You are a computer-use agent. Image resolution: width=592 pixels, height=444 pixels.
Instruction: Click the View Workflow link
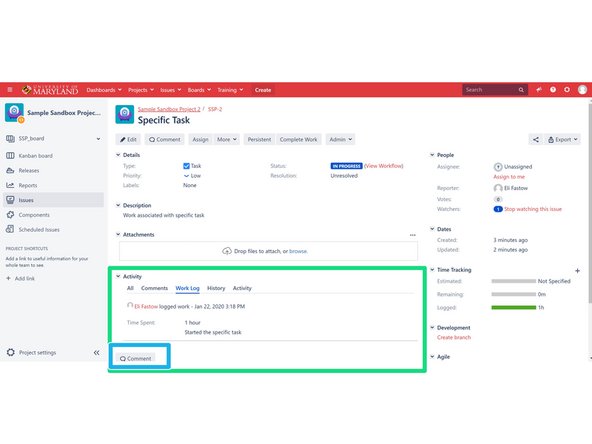[384, 166]
